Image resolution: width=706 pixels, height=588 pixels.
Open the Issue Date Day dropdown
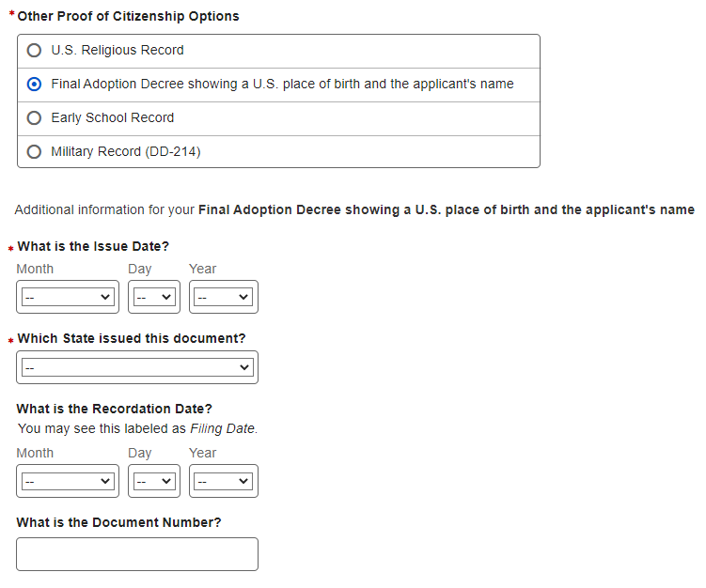click(154, 297)
